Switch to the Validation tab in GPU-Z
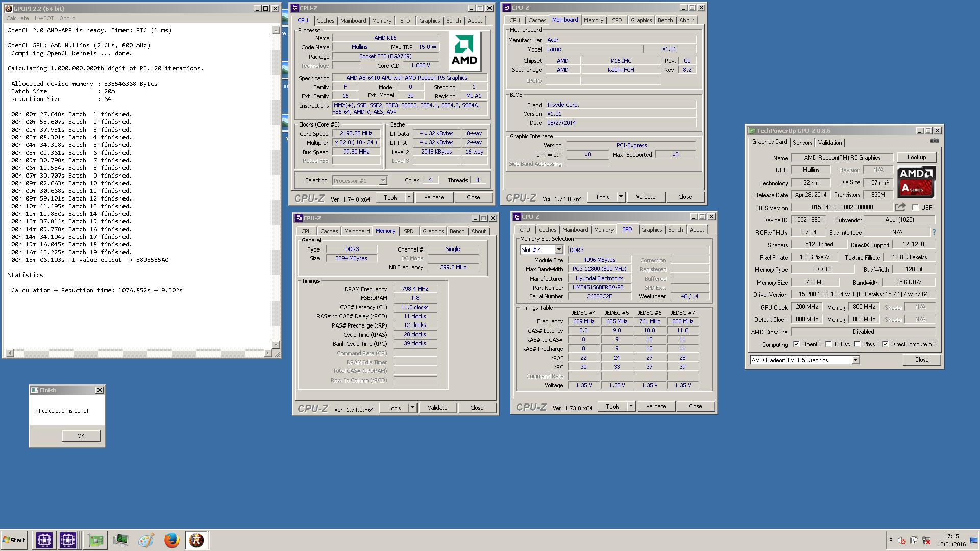980x551 pixels. point(830,143)
